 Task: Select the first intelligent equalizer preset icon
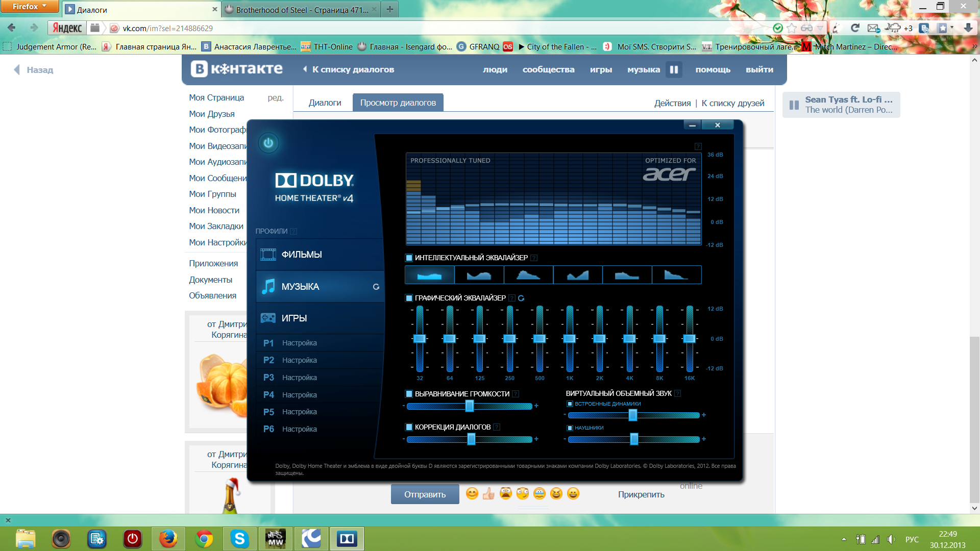[429, 275]
